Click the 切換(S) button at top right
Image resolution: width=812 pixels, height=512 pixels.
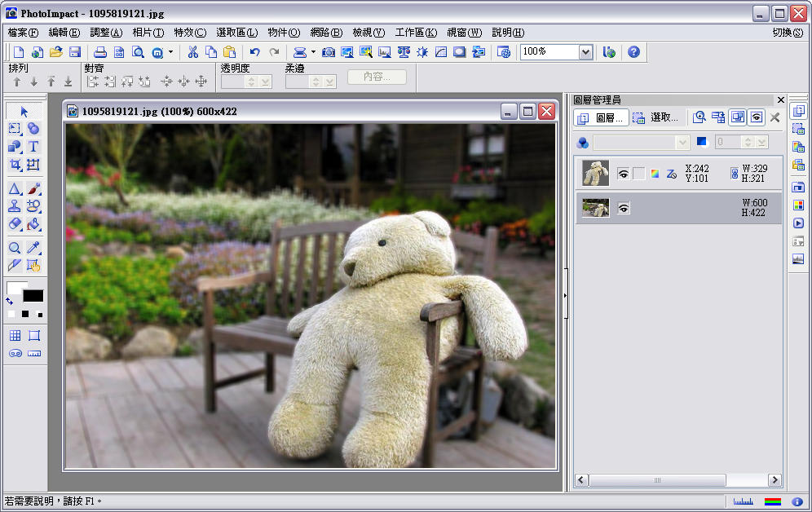(x=788, y=33)
